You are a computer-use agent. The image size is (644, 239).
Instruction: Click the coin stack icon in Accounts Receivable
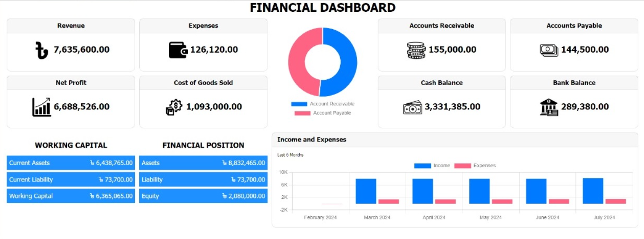click(416, 50)
